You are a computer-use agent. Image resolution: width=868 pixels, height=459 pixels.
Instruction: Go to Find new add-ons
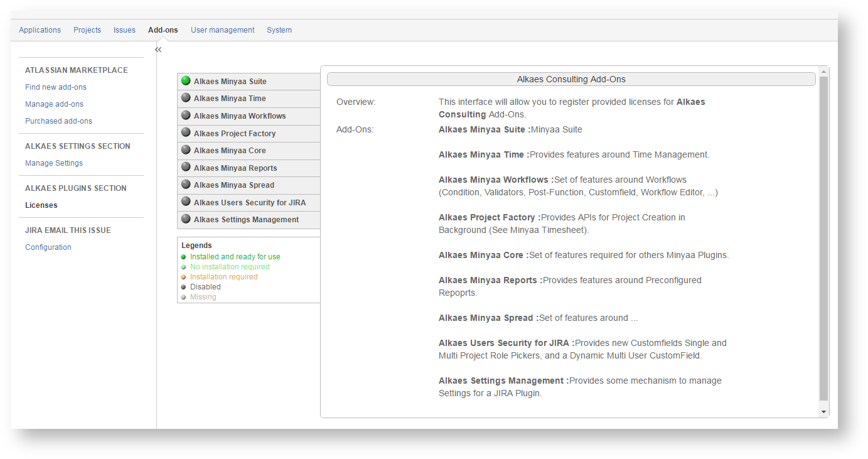(x=56, y=87)
